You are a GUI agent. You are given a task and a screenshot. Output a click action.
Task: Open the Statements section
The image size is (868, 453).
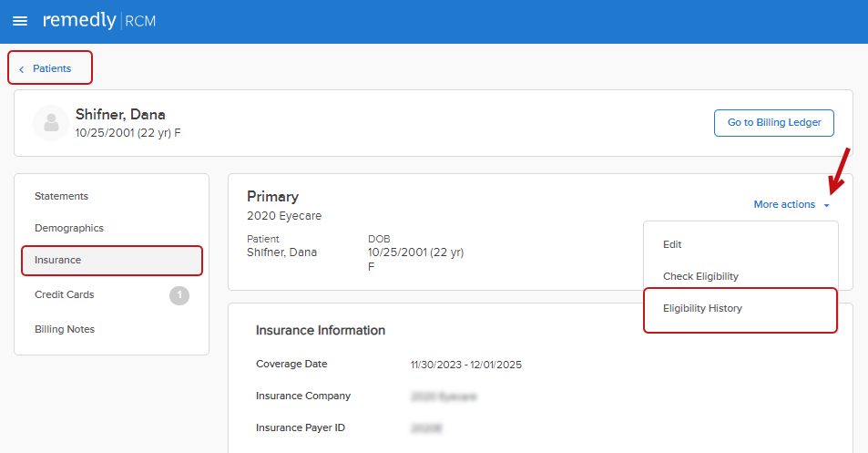click(x=61, y=196)
